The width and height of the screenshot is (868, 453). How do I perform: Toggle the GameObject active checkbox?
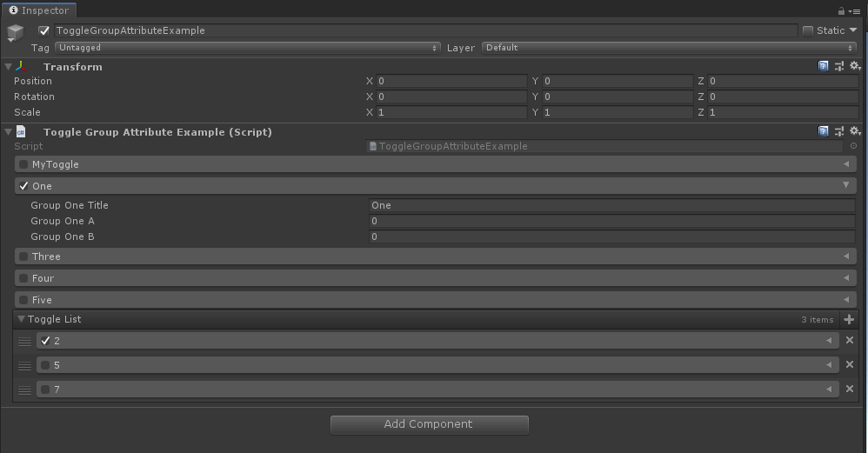pyautogui.click(x=44, y=30)
